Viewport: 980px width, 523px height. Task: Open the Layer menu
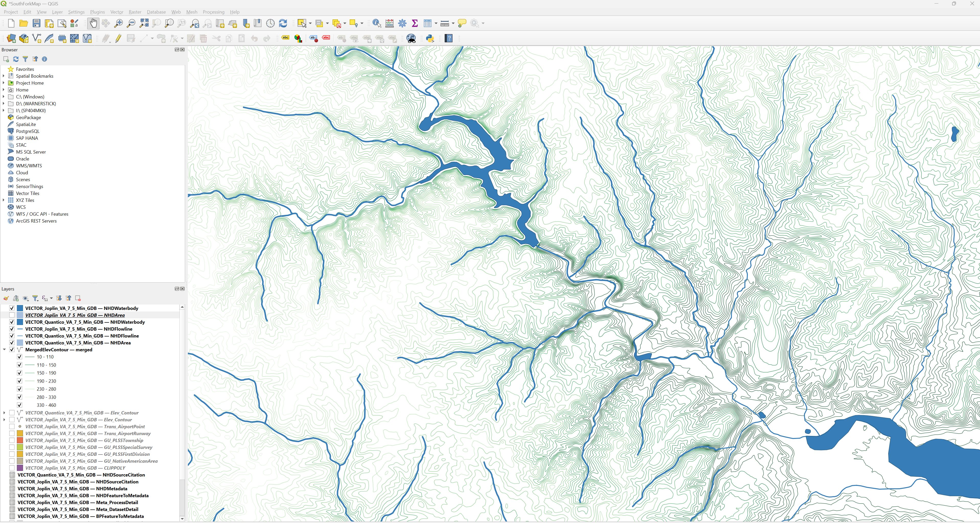pos(57,12)
